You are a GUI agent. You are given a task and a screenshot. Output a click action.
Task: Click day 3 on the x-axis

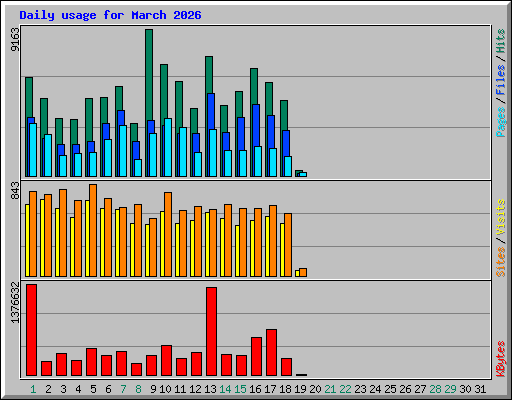coord(63,389)
